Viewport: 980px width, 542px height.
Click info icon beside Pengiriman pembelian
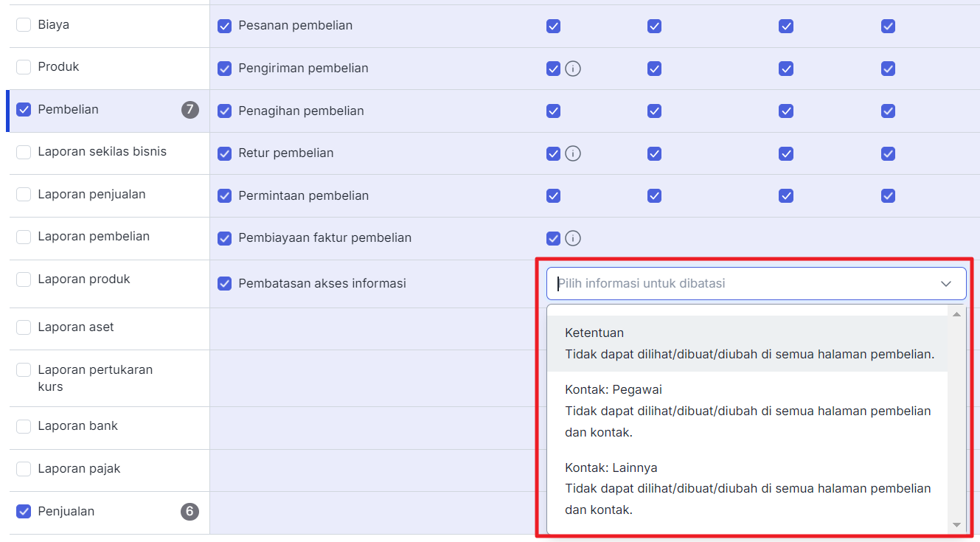click(573, 69)
